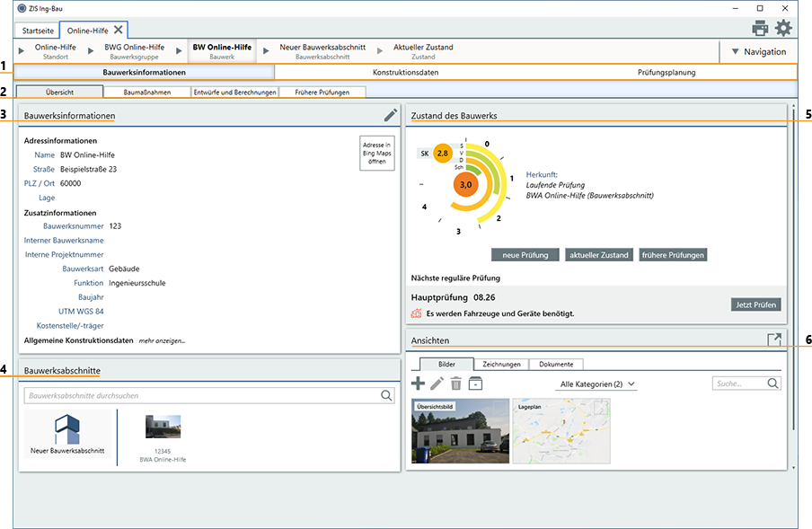Open the Baumaßnahmen tab
Viewport: 812px width, 529px height.
pyautogui.click(x=147, y=92)
